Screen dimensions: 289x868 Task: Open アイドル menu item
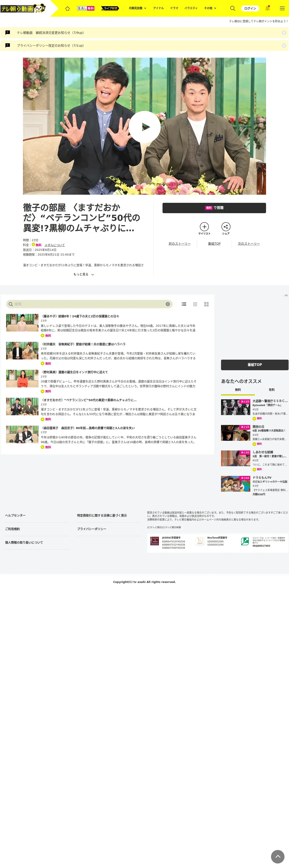point(158,8)
